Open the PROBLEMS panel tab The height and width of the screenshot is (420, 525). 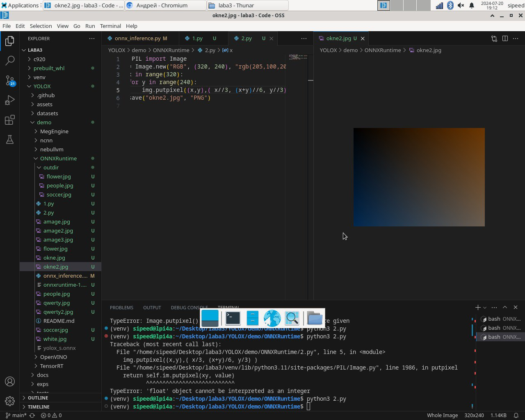(x=121, y=307)
